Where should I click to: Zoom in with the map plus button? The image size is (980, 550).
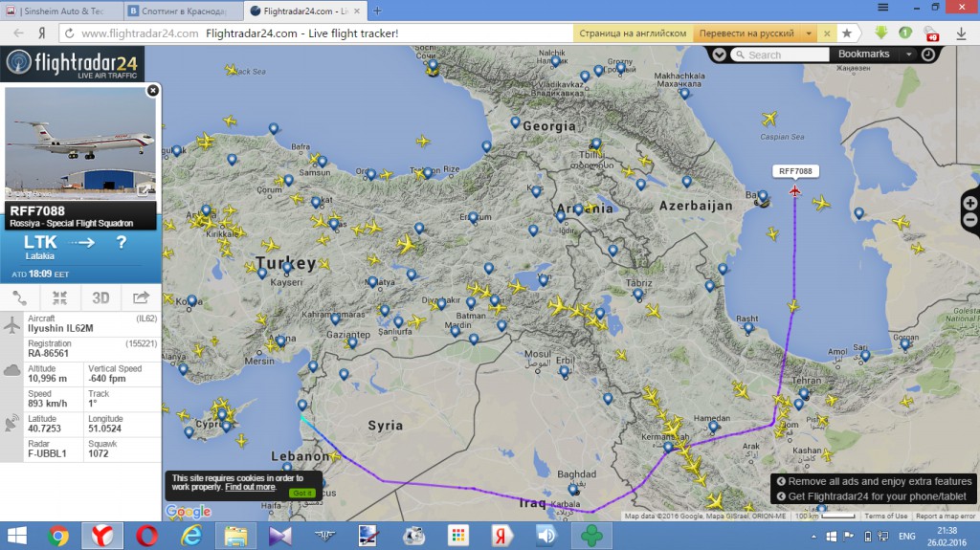[x=970, y=203]
